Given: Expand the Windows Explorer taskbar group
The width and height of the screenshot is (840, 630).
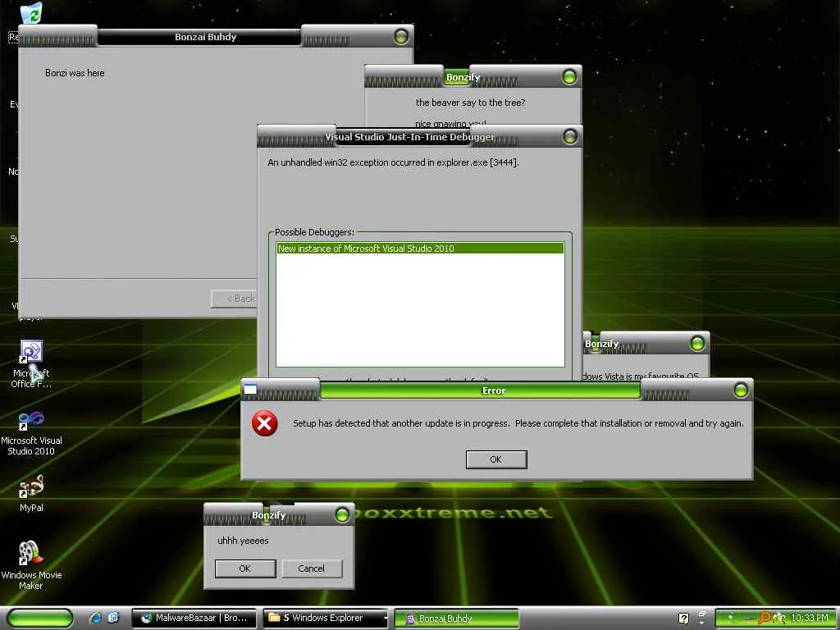Looking at the screenshot, I should [x=326, y=619].
